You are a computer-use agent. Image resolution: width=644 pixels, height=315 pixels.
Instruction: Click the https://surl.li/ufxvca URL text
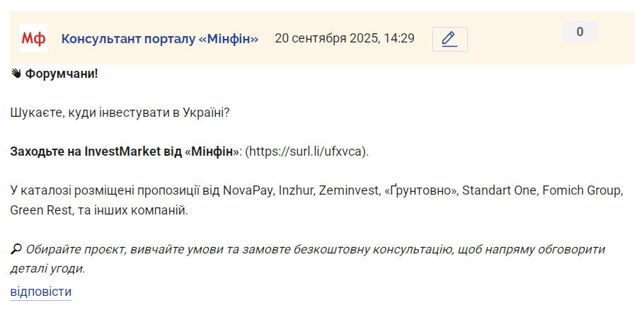click(308, 151)
